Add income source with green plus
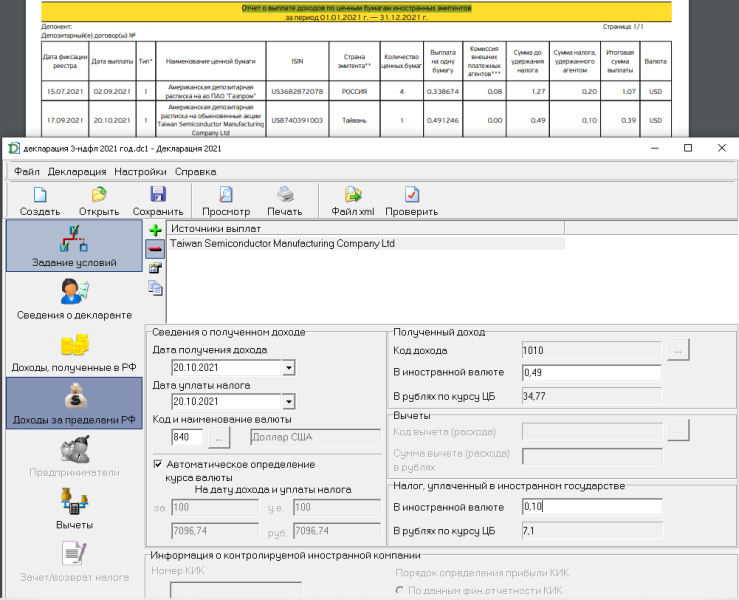739x600 pixels. tap(155, 230)
